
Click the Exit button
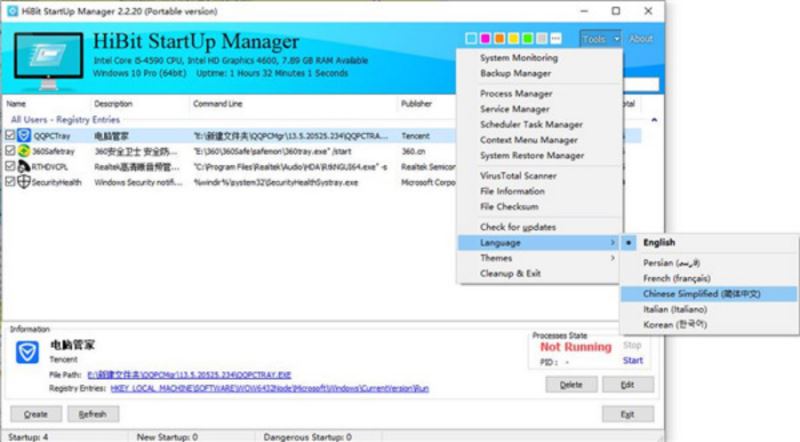click(x=628, y=414)
